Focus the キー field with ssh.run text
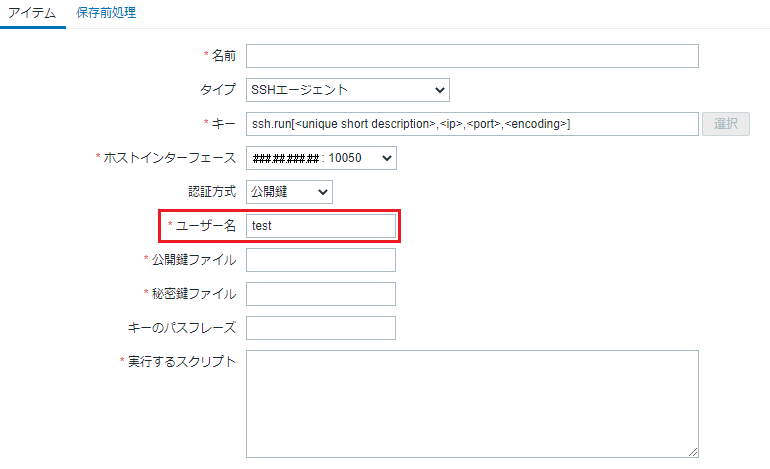This screenshot has width=770, height=469. point(472,124)
